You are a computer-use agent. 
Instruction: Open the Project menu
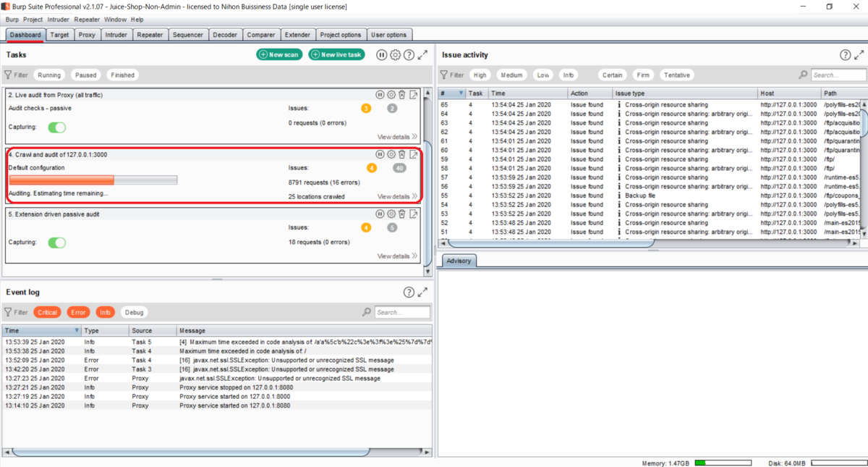[33, 20]
